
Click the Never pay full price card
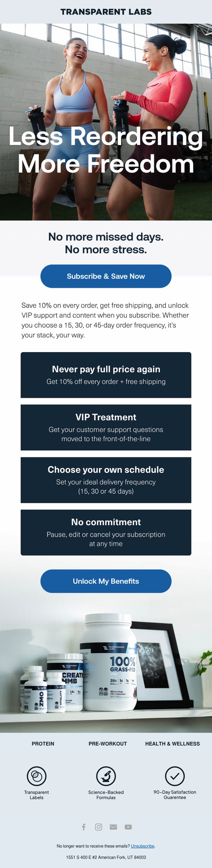point(106,375)
